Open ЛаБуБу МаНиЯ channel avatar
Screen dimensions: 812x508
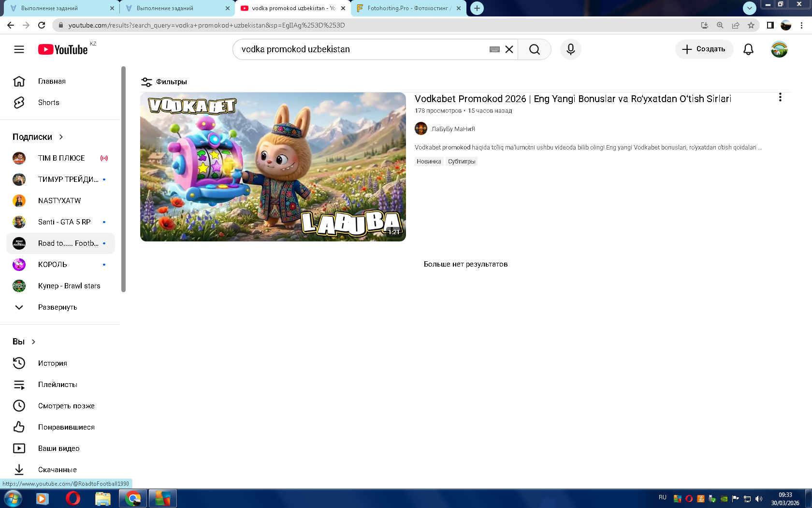[x=421, y=129]
